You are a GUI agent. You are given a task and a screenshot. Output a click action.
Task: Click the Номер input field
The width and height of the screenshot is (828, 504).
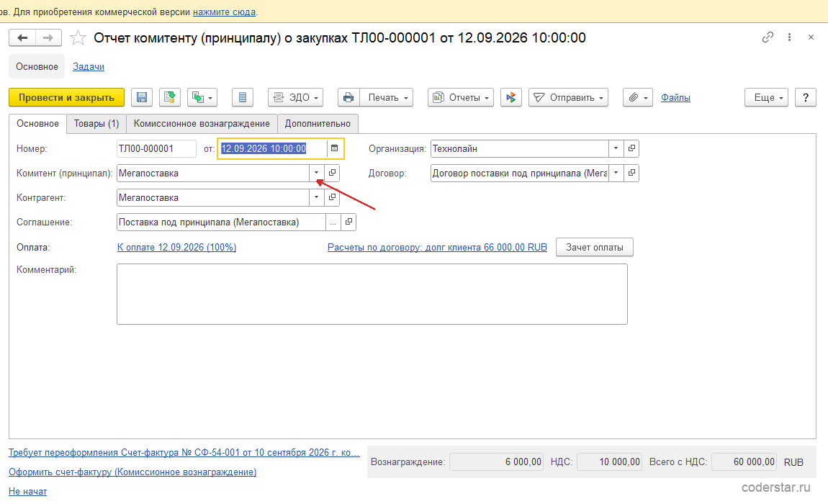tap(156, 148)
